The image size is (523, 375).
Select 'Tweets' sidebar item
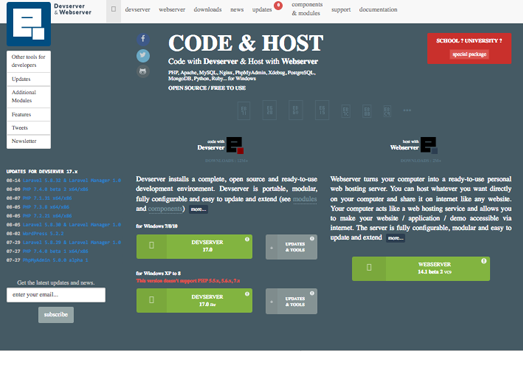29,128
